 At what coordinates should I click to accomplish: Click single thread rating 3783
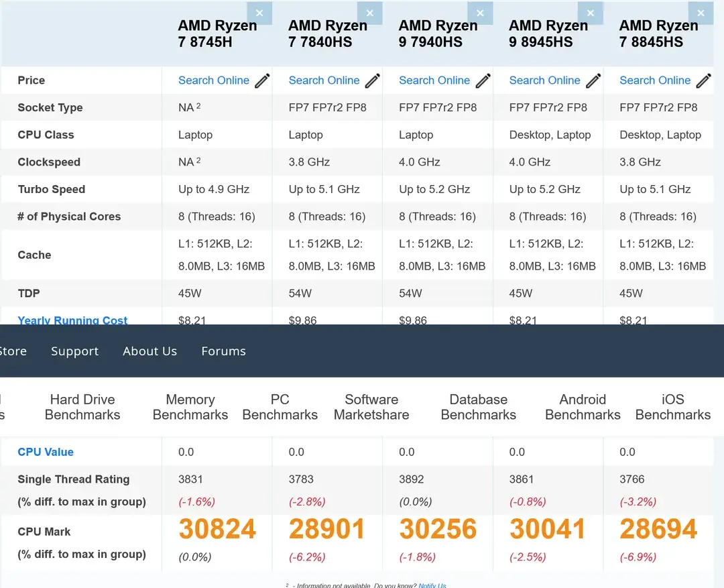click(301, 479)
